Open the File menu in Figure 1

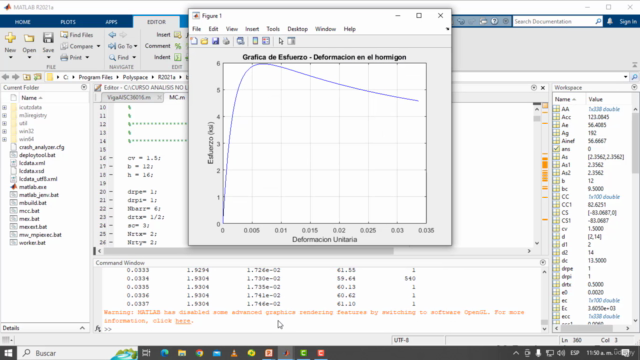tap(196, 29)
